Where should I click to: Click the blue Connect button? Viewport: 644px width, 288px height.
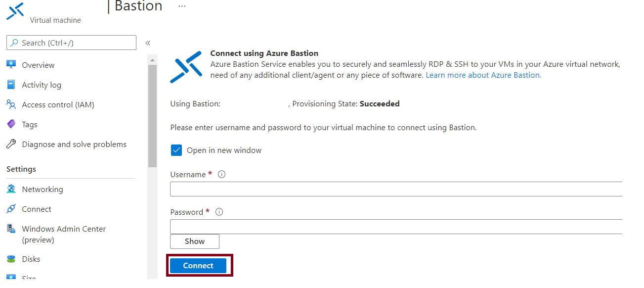click(198, 266)
